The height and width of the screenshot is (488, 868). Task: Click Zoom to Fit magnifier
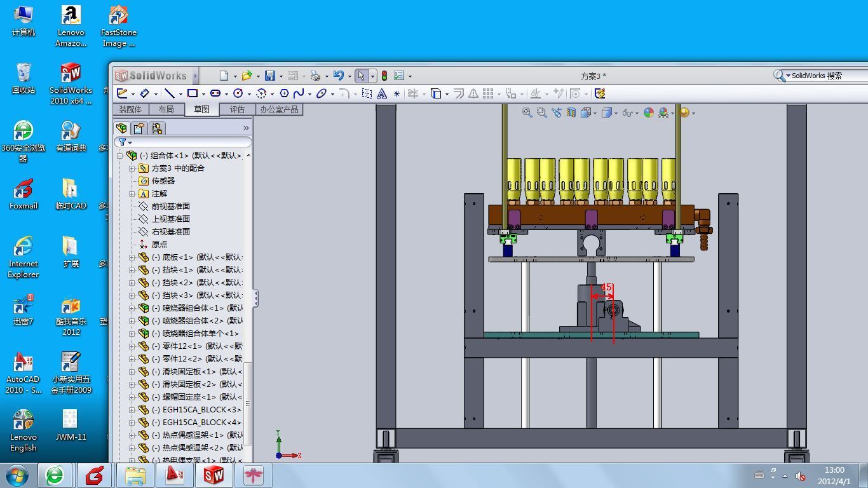[x=527, y=112]
